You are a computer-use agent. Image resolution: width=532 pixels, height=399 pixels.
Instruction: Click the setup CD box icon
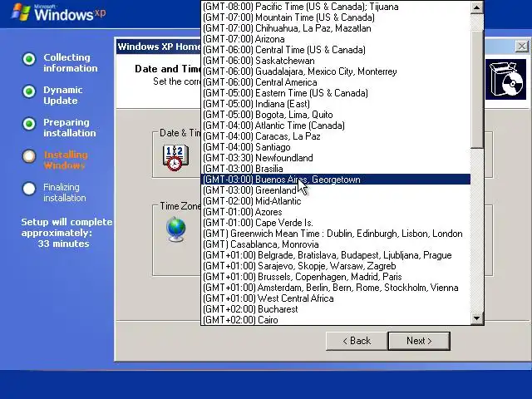click(506, 80)
